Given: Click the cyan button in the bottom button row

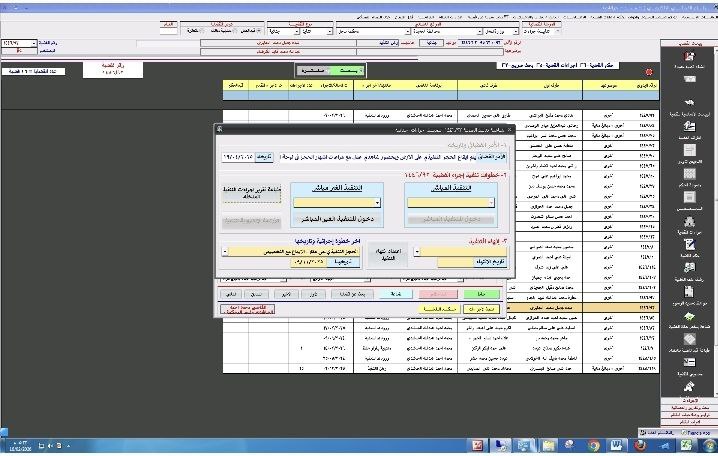Looking at the screenshot, I should pyautogui.click(x=394, y=294).
